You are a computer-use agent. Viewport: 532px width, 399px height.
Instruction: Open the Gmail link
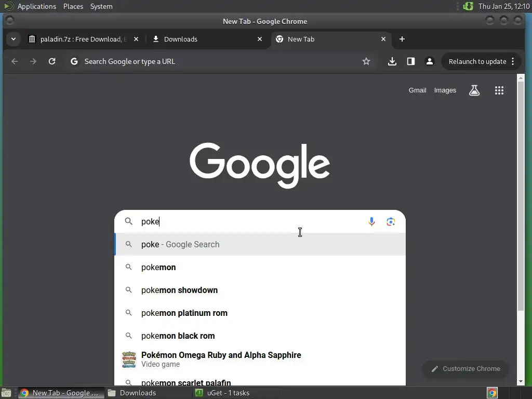[x=417, y=90]
